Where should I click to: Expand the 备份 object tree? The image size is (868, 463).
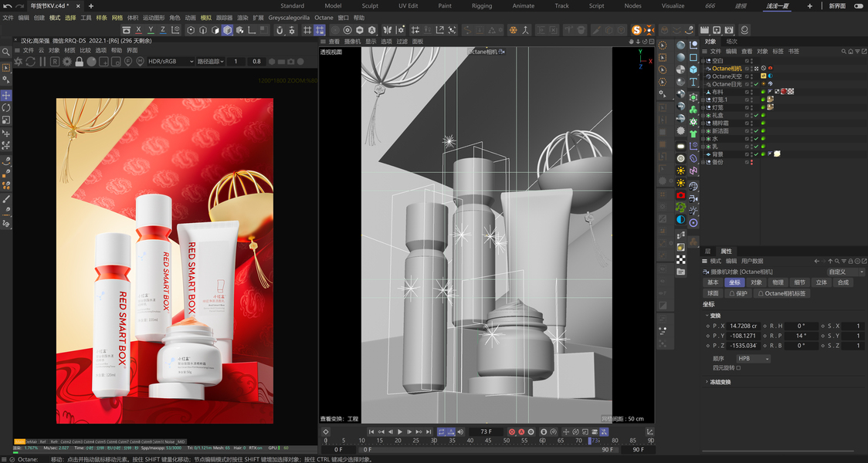(704, 162)
